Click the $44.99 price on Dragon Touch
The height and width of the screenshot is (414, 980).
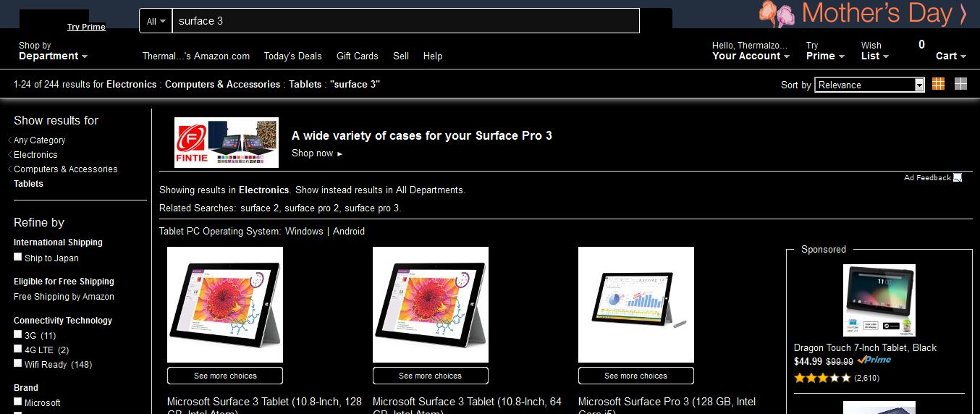[808, 361]
